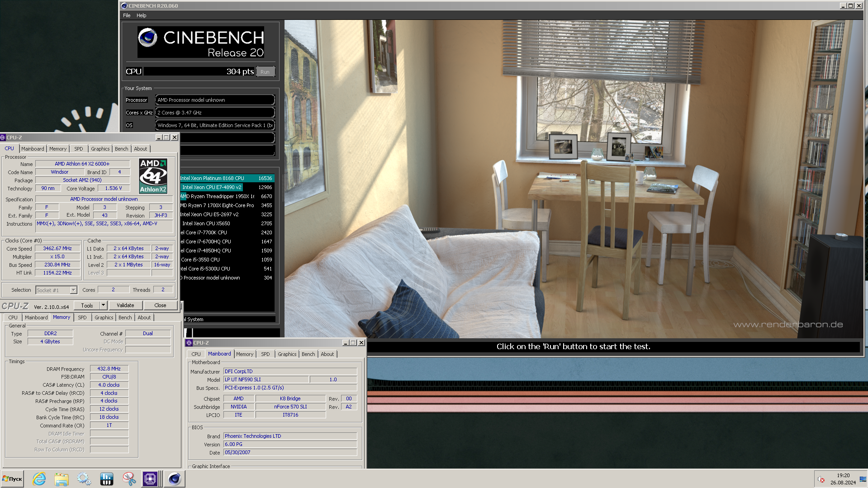Select Bench tab in the Memory CPU-Z window
The height and width of the screenshot is (488, 868).
(125, 317)
